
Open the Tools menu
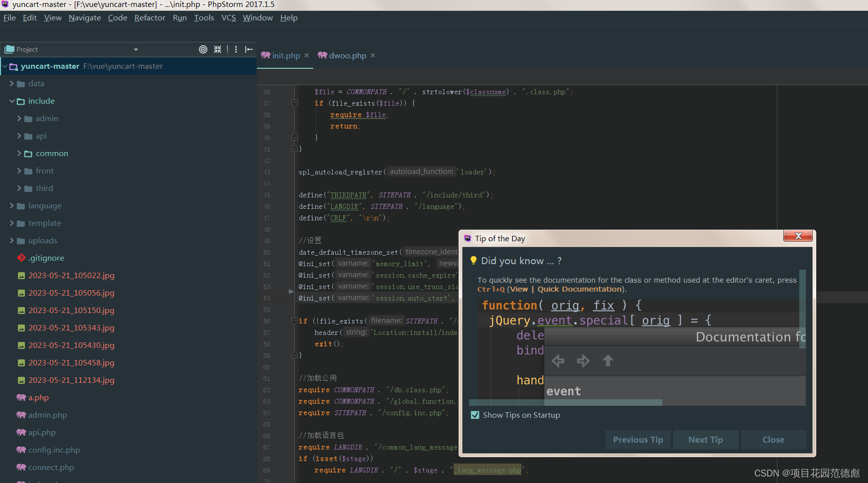pos(204,18)
